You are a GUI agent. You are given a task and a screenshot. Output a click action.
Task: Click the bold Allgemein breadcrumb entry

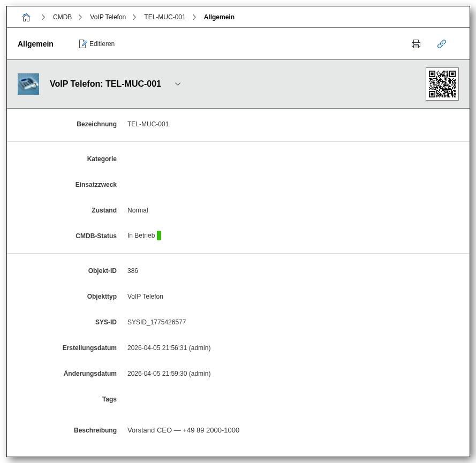219,17
